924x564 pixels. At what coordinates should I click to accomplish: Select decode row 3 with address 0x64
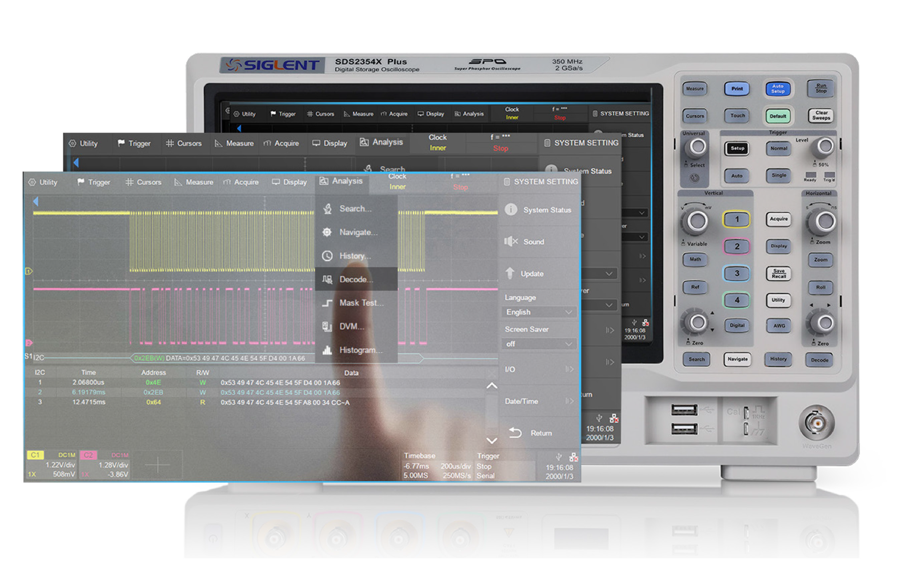[x=255, y=402]
